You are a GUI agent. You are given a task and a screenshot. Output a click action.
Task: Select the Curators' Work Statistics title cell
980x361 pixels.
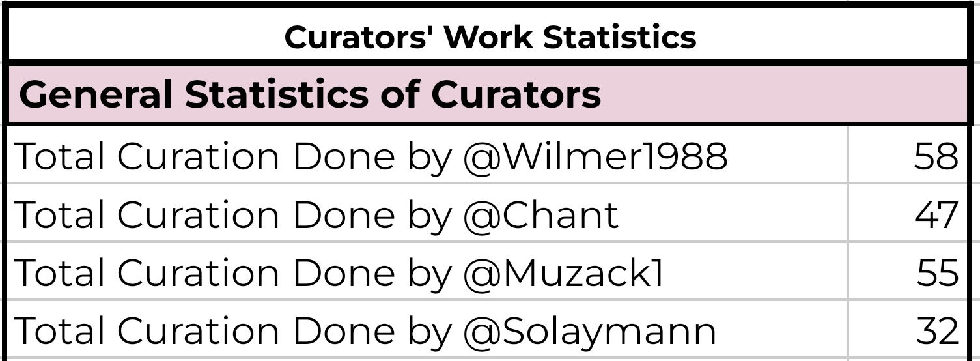490,37
